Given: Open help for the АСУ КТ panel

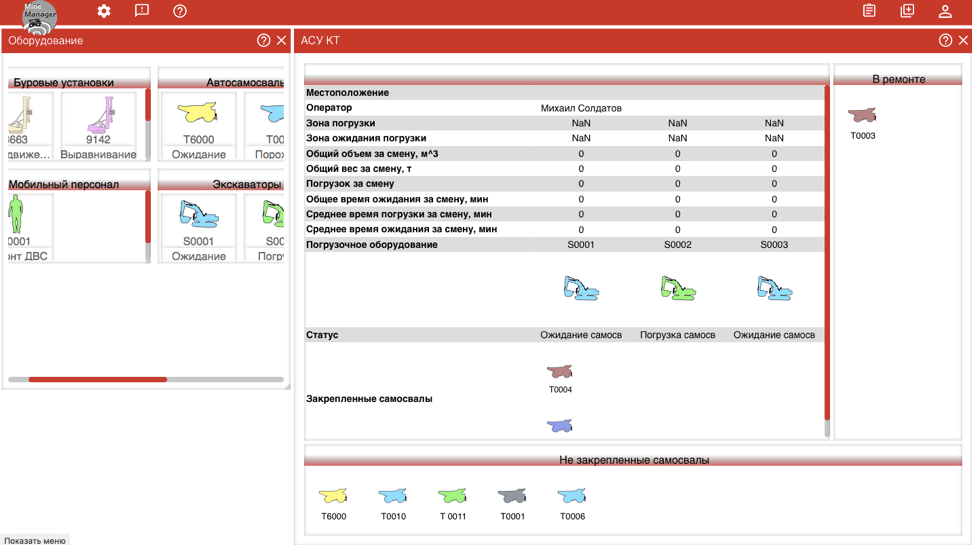Looking at the screenshot, I should point(945,40).
